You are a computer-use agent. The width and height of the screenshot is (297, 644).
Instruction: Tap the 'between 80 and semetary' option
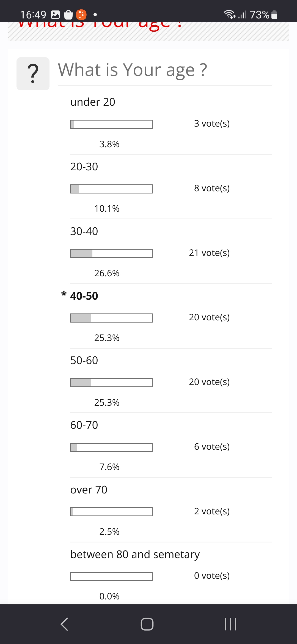pos(135,554)
